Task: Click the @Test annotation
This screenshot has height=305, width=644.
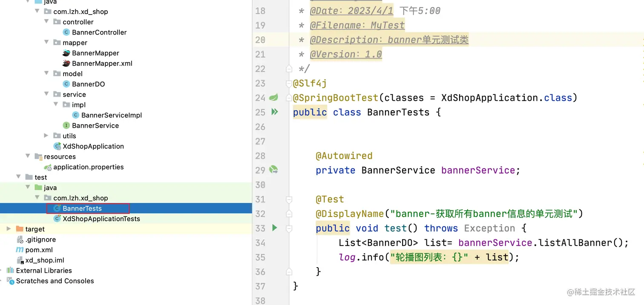Action: pos(330,199)
